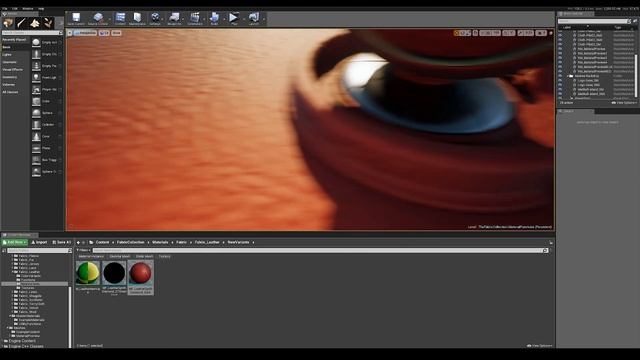The height and width of the screenshot is (360, 640).
Task: Click the Settings toolbar icon
Action: [x=155, y=18]
